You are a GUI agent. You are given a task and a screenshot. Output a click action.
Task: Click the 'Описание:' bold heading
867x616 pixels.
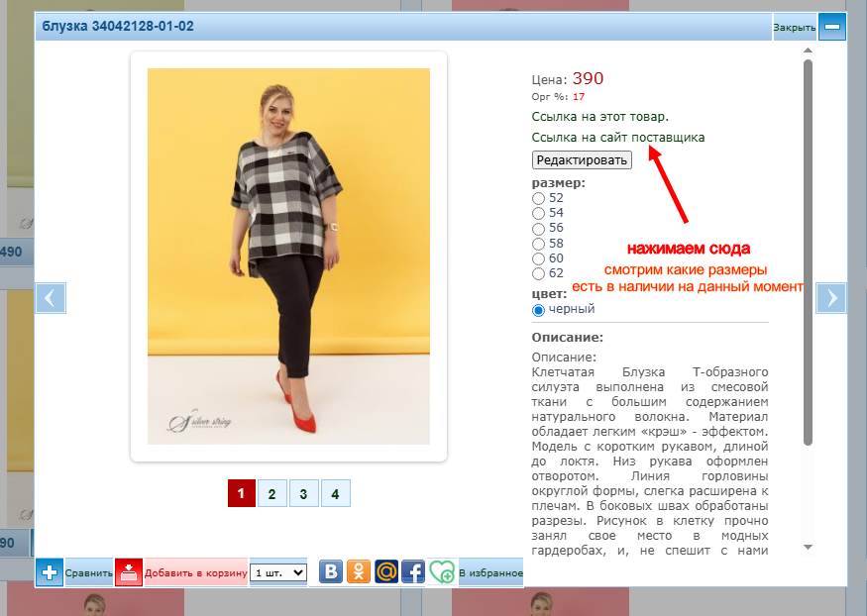tap(568, 337)
